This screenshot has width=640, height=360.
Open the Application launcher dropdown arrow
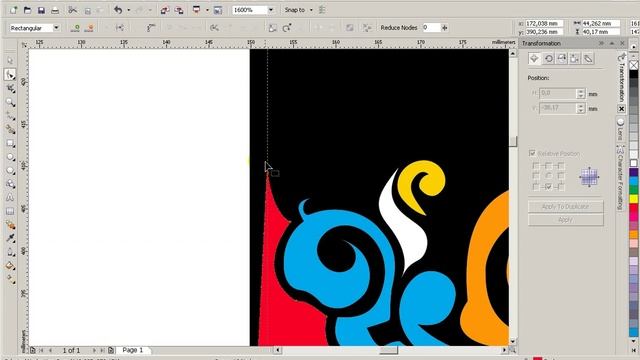tap(207, 10)
